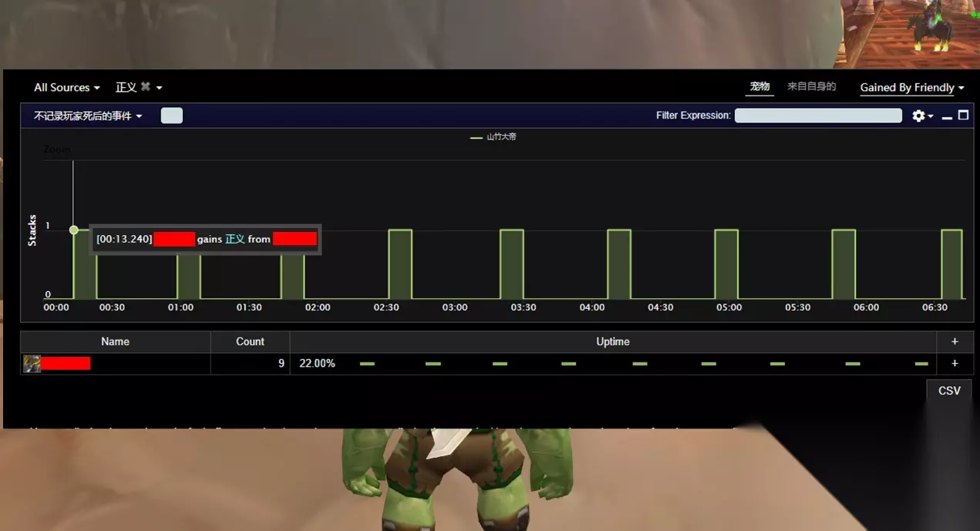Click the 正义 link in the tooltip
The image size is (980, 531).
(x=235, y=239)
